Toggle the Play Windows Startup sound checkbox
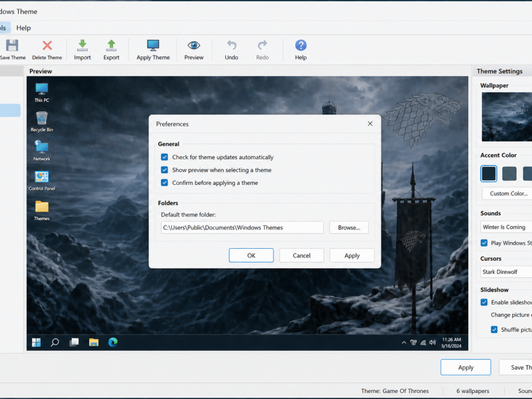 tap(484, 243)
